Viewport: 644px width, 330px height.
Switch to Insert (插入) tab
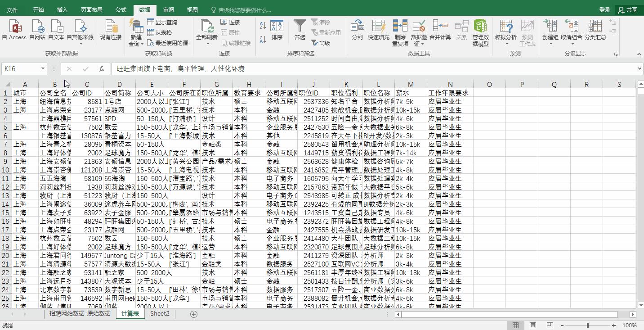[x=62, y=9]
